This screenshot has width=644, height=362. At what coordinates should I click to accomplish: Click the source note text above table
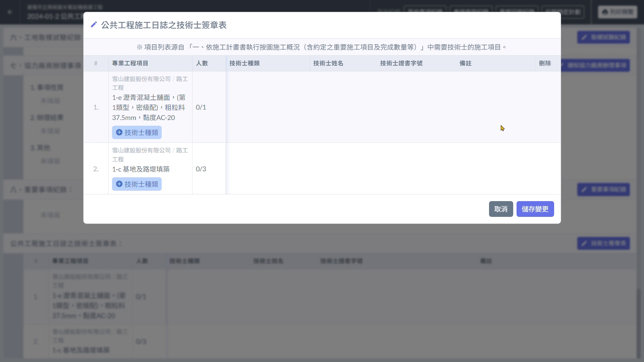(321, 47)
